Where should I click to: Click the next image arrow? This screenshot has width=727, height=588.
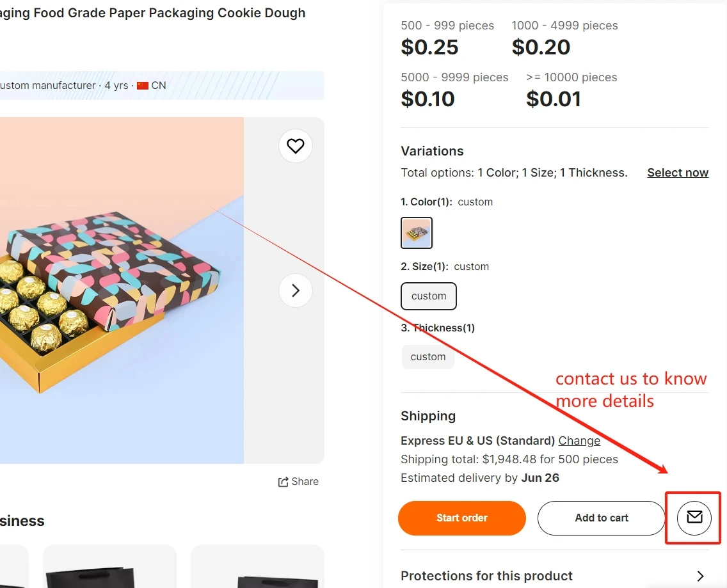(295, 290)
